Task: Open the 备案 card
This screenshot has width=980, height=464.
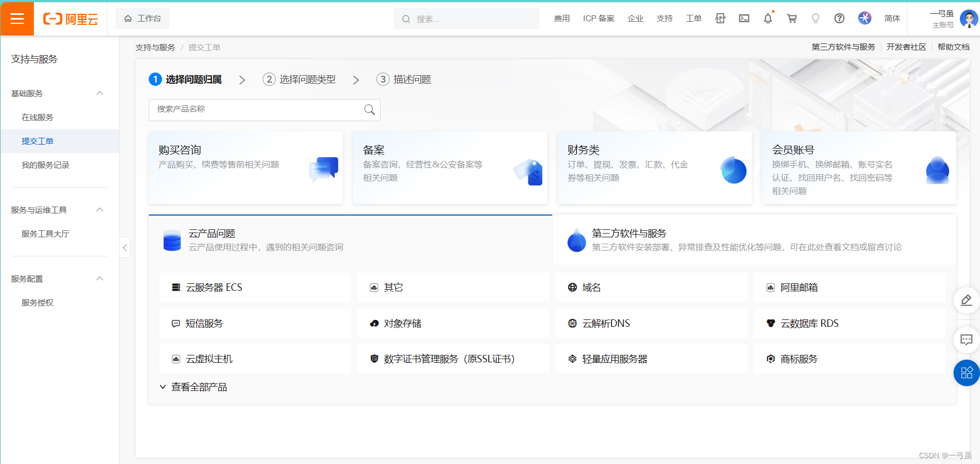Action: click(x=450, y=167)
